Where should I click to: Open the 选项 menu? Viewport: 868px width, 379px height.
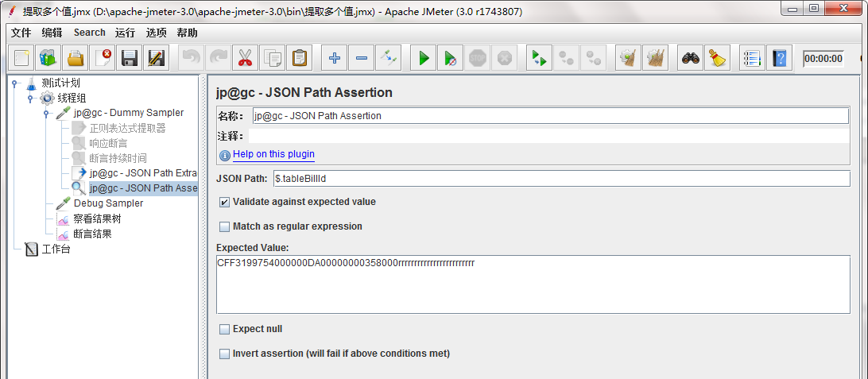pyautogui.click(x=156, y=33)
